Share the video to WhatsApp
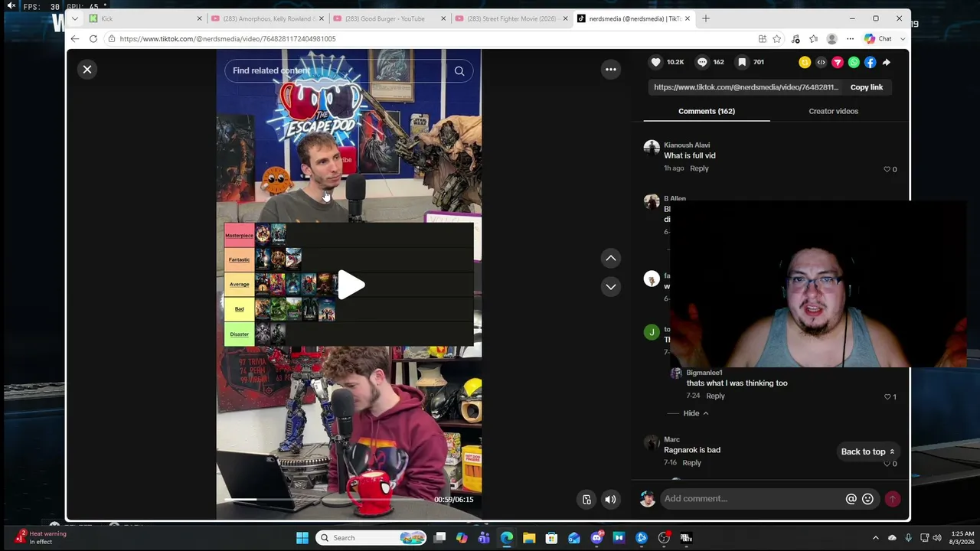This screenshot has height=551, width=980. pos(854,62)
